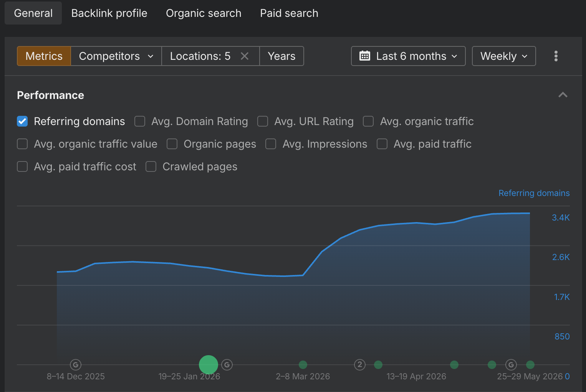Enable Avg. URL Rating checkbox
Screen dimensions: 586x392
tap(263, 121)
